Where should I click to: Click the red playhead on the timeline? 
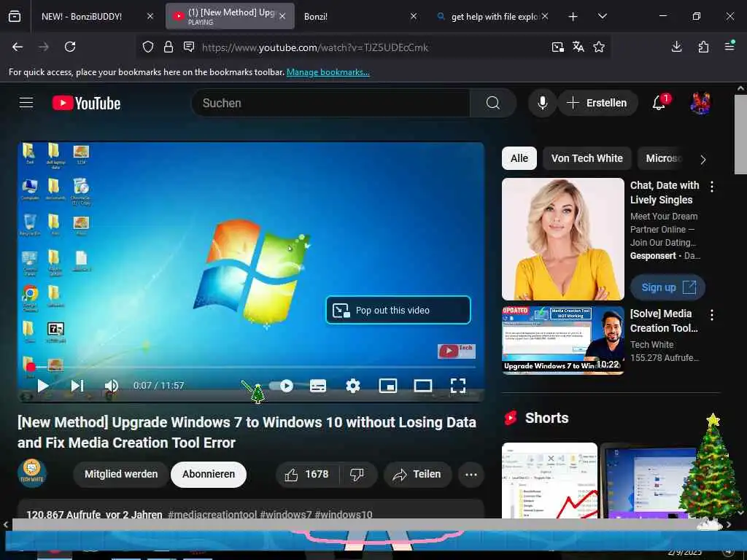coord(31,367)
